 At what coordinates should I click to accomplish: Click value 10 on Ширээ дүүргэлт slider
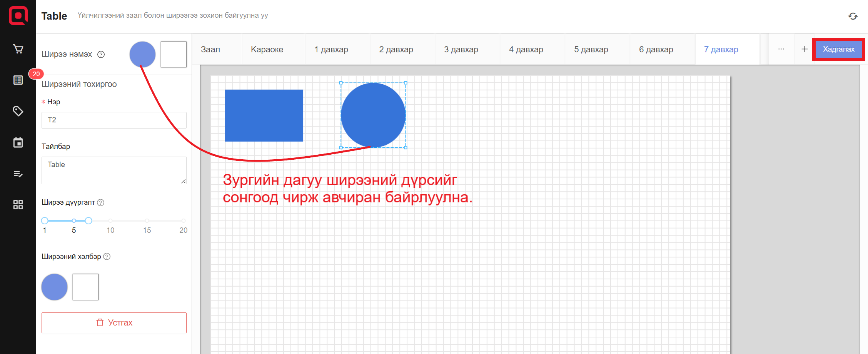110,221
